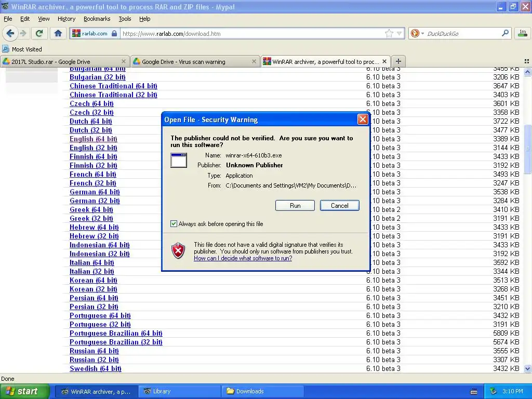Screen dimensions: 532x399
Task: Click the Forward arrow button
Action: (x=23, y=33)
